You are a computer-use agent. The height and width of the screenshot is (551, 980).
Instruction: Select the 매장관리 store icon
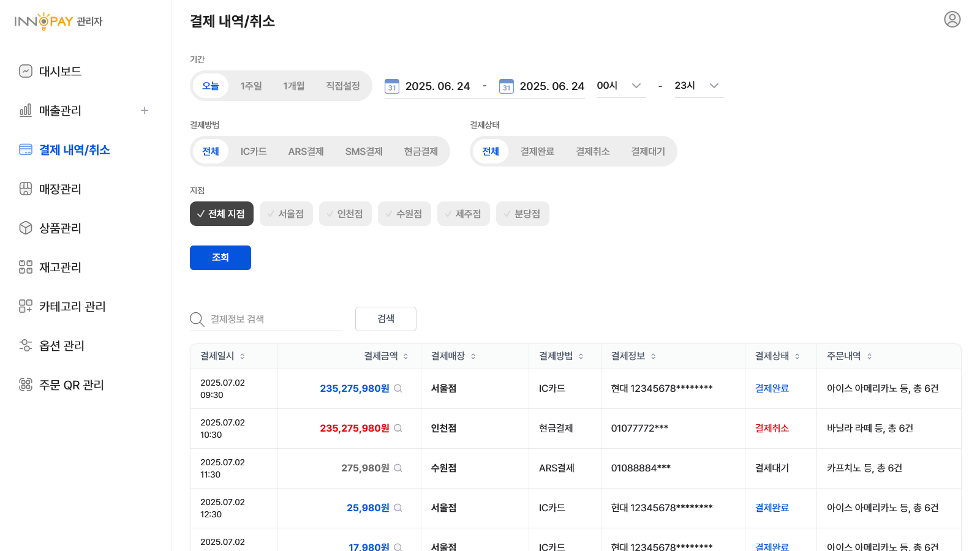click(x=25, y=189)
